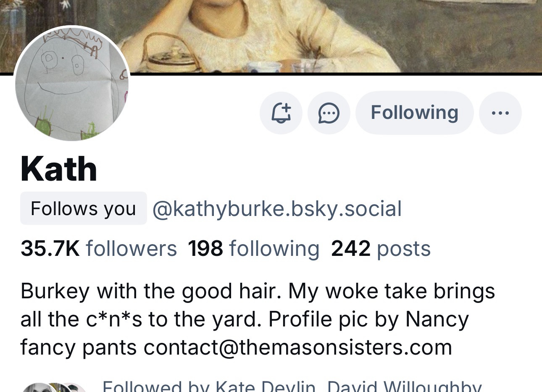Screen dimensions: 542x392
Task: Open the contact@themasonsisters.com email link
Action: [x=298, y=347]
